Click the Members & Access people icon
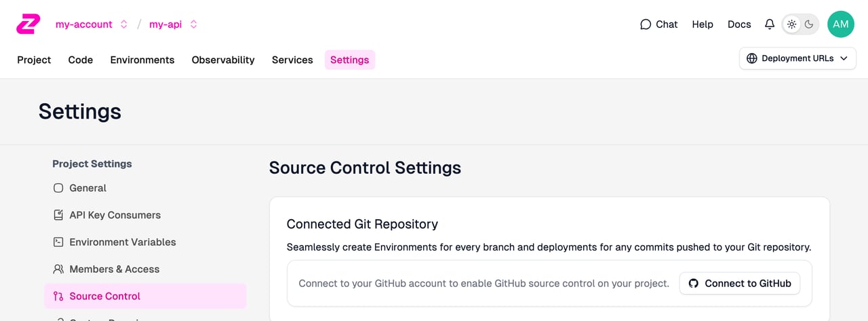 tap(58, 269)
